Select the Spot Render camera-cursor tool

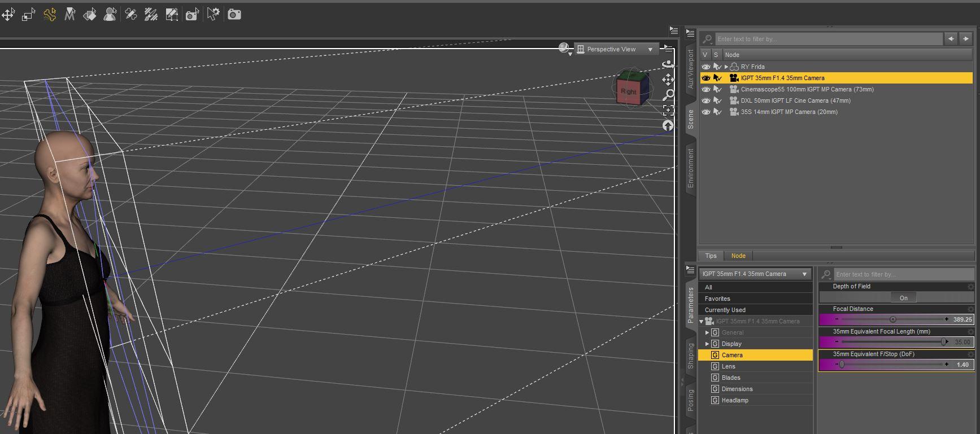[x=192, y=15]
